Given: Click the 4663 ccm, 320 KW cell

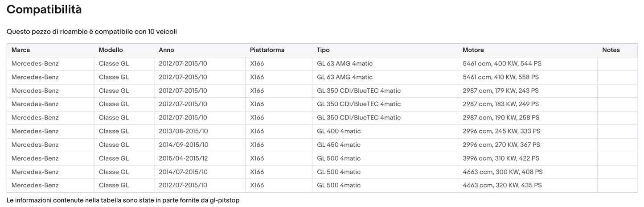Looking at the screenshot, I should [502, 185].
